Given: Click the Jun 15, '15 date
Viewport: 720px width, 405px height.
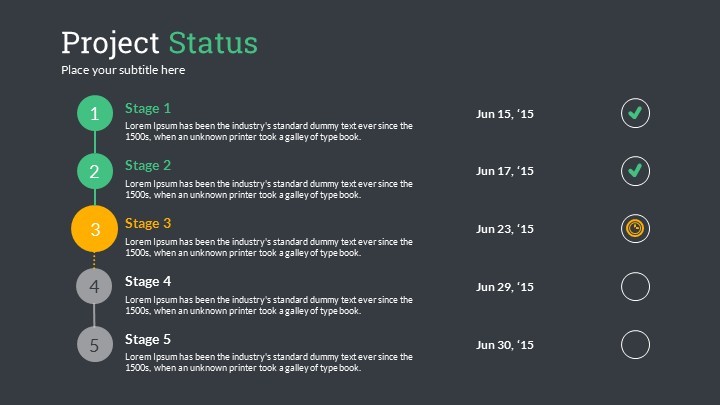Looking at the screenshot, I should [505, 114].
